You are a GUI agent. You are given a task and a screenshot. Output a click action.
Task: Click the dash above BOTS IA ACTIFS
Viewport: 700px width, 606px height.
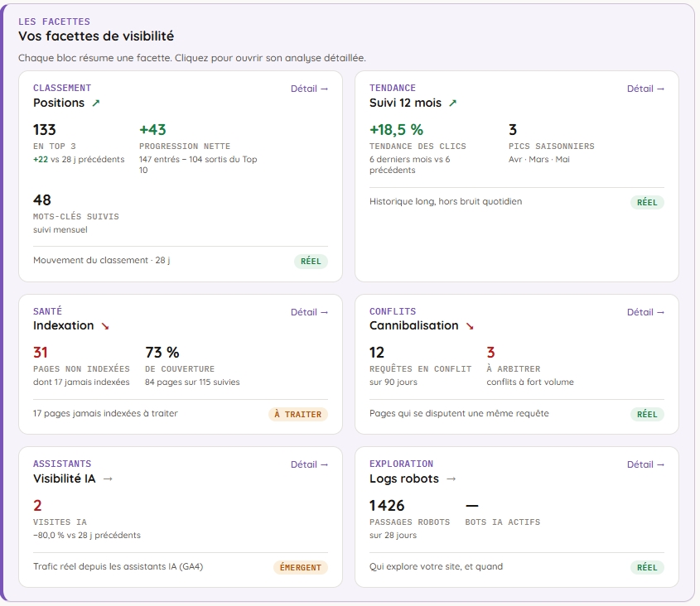(472, 506)
